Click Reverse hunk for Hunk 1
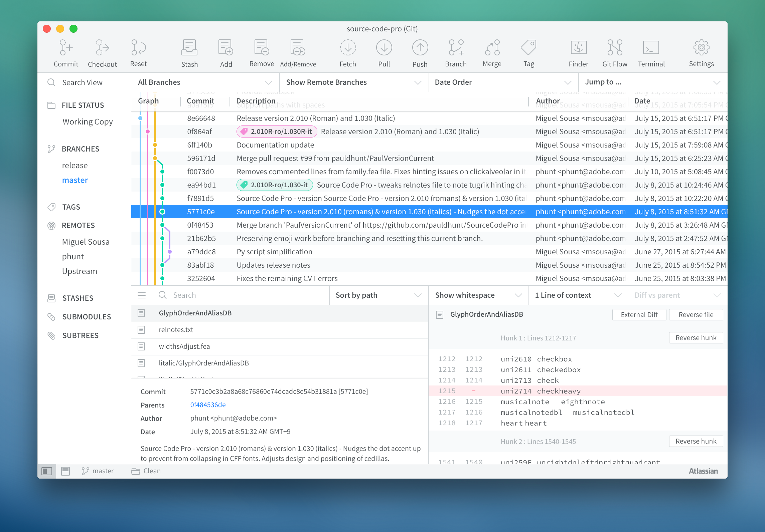 (x=696, y=338)
